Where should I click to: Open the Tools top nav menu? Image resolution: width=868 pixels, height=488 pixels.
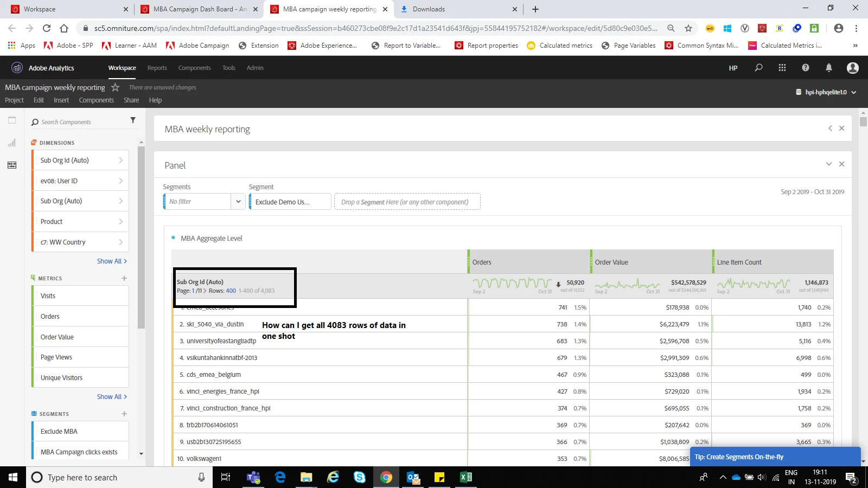(x=228, y=68)
